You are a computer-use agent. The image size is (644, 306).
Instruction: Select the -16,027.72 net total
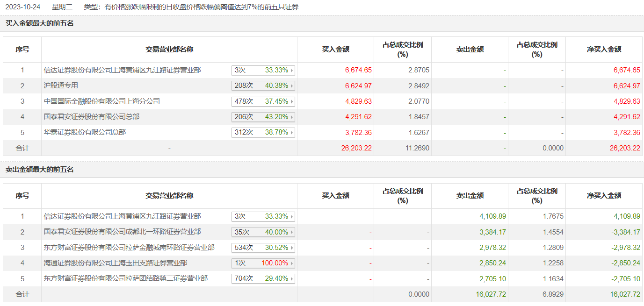pos(624,294)
